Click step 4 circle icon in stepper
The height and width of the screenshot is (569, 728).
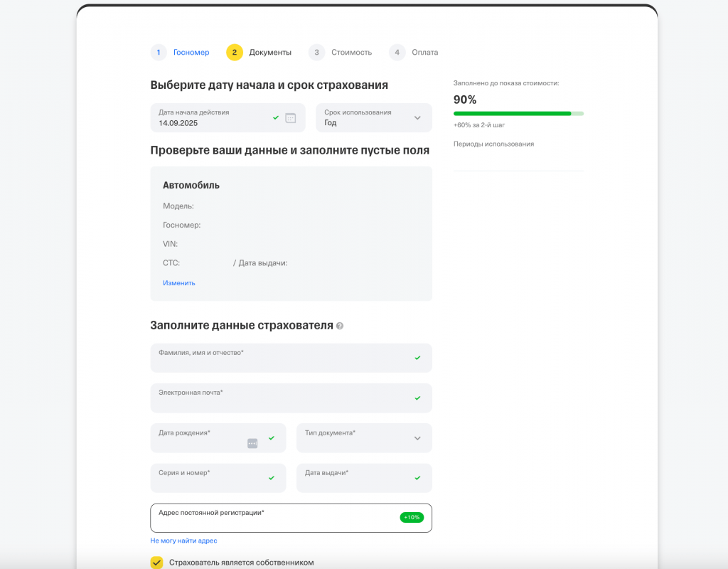397,52
